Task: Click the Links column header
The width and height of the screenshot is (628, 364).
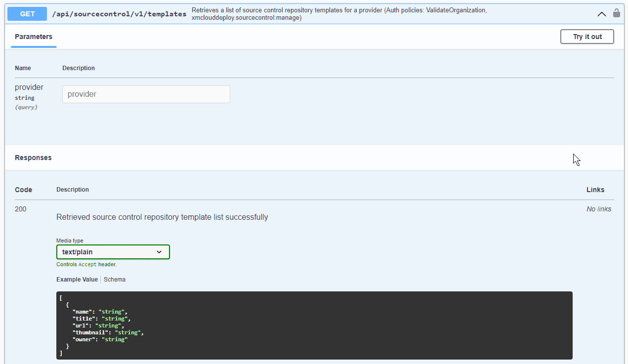Action: point(595,190)
